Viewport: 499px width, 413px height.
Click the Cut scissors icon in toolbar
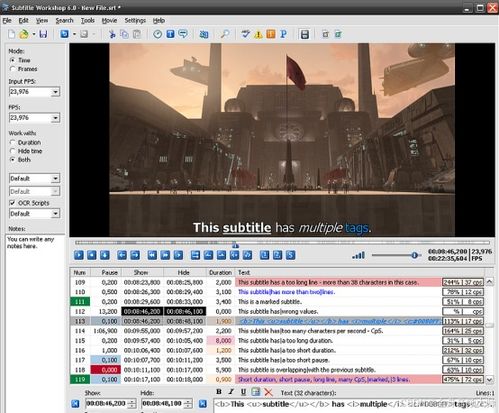tap(112, 34)
